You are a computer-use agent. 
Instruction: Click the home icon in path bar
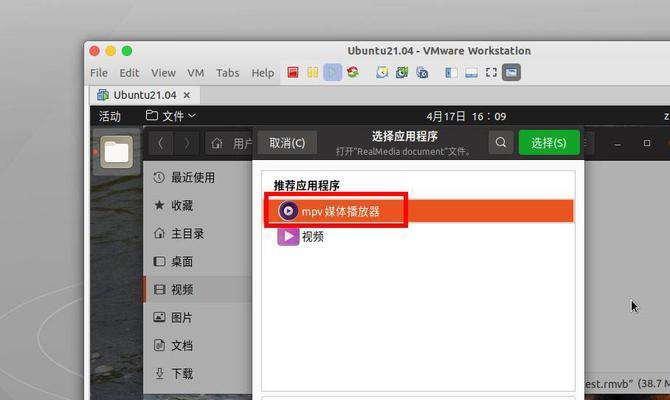coord(217,143)
